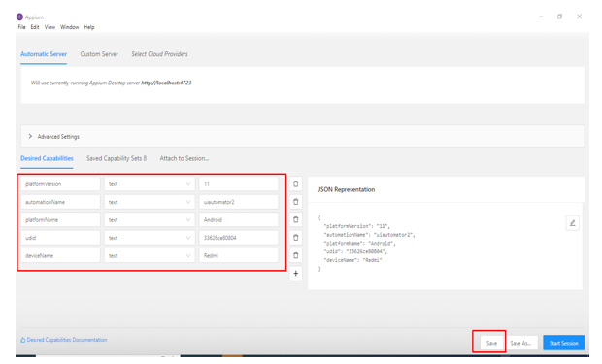Click the JSON line "udid": "33626ce80804"
Viewport: 602px width, 364px height.
[355, 251]
